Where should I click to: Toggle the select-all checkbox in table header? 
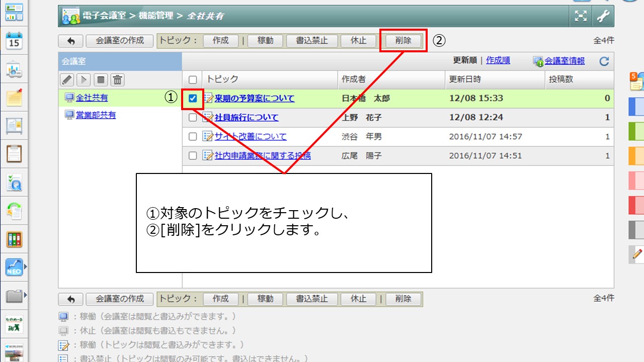[x=193, y=79]
